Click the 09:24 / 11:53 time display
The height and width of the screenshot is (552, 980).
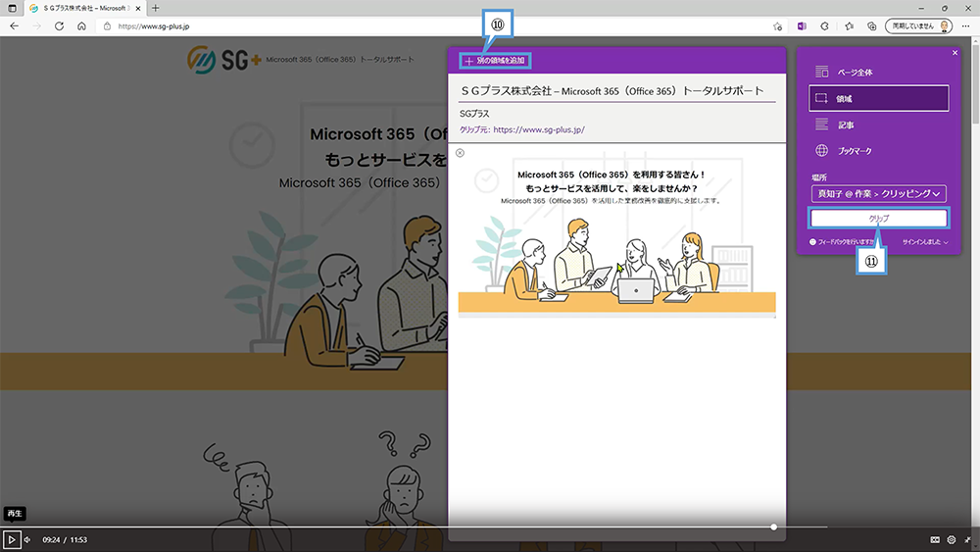click(x=65, y=539)
